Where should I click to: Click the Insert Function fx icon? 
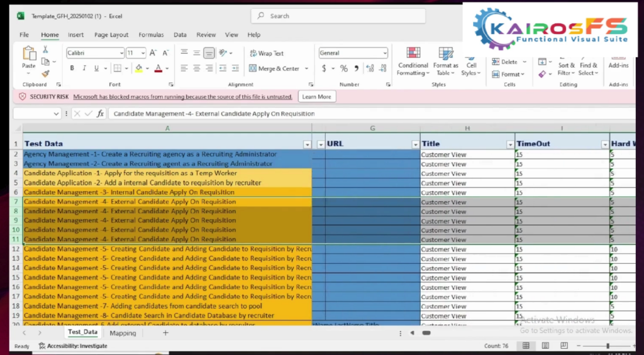point(100,114)
